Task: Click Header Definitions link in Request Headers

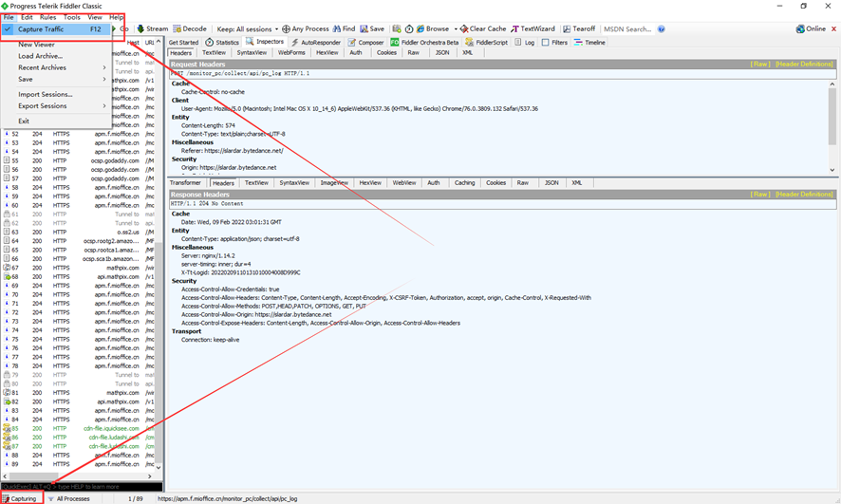Action: tap(805, 65)
